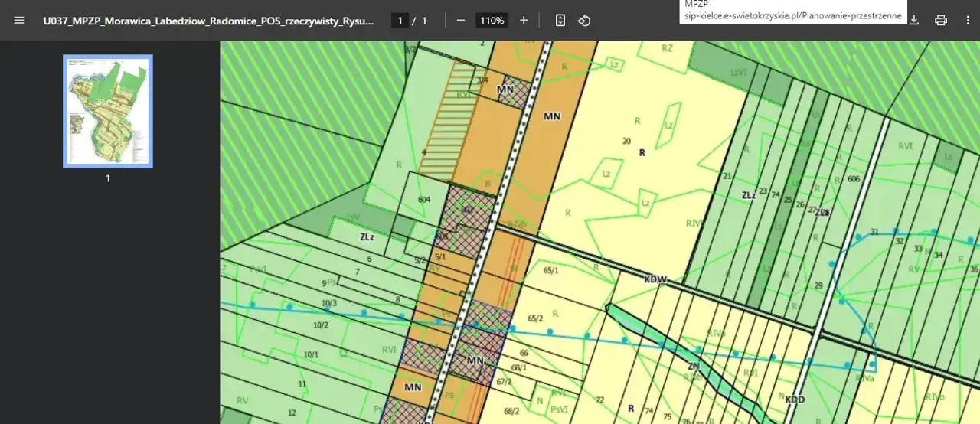Viewport: 980px width, 424px height.
Task: Print the document using printer icon
Action: click(x=941, y=21)
